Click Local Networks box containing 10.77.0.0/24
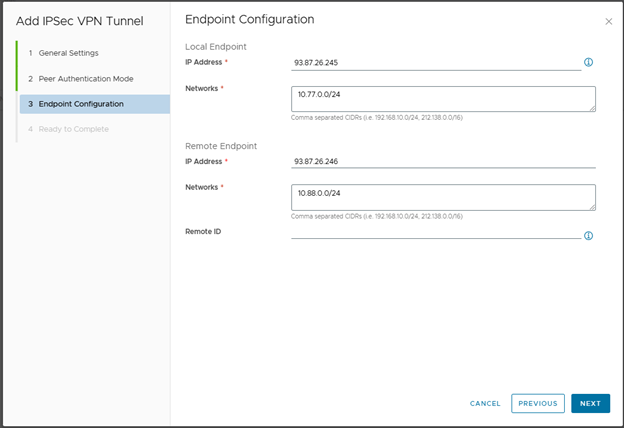 click(x=440, y=98)
